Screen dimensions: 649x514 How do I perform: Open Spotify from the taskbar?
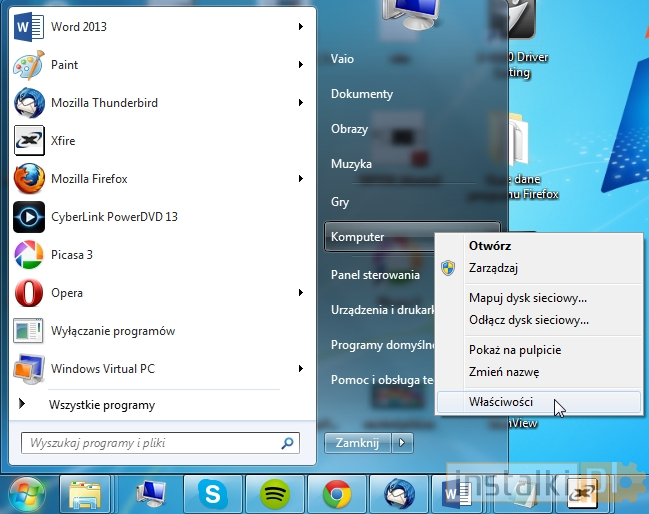pos(274,495)
